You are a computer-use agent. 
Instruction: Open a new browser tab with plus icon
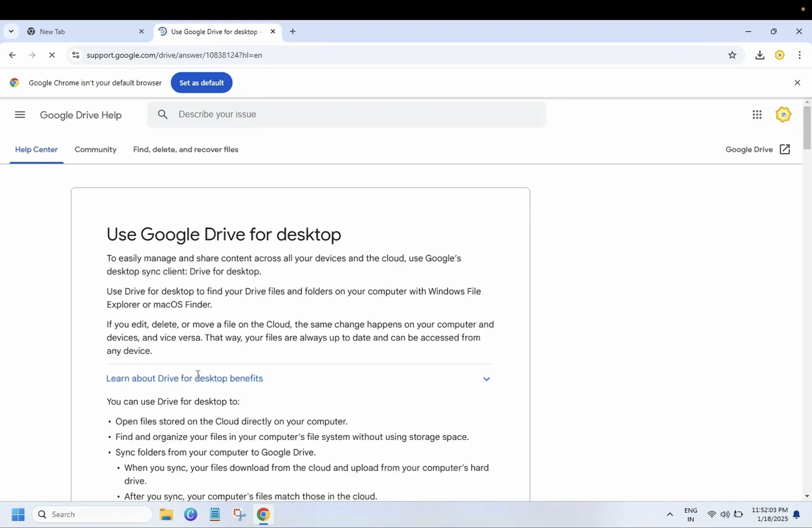(293, 31)
